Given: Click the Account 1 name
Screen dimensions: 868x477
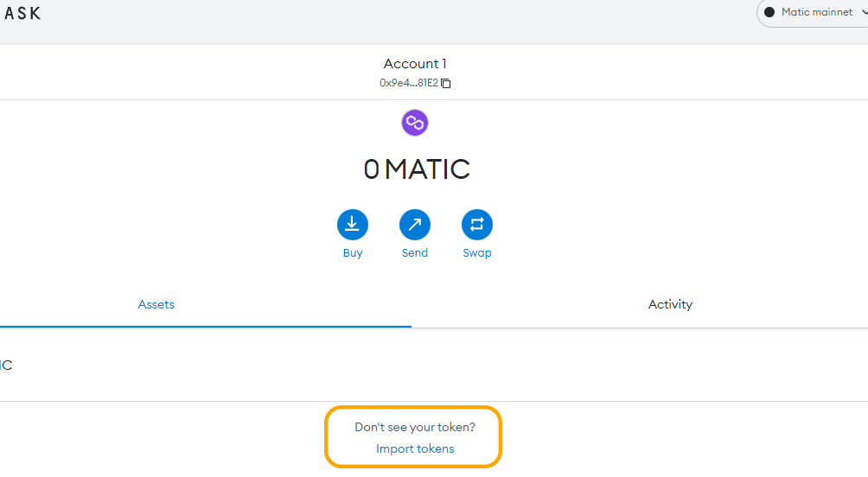Looking at the screenshot, I should (x=415, y=64).
